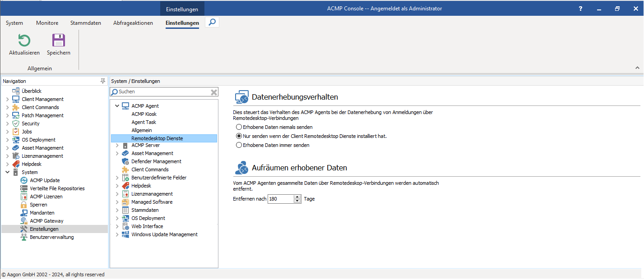Expand the Windows Update Management node
Viewport: 644px width, 279px height.
(117, 234)
